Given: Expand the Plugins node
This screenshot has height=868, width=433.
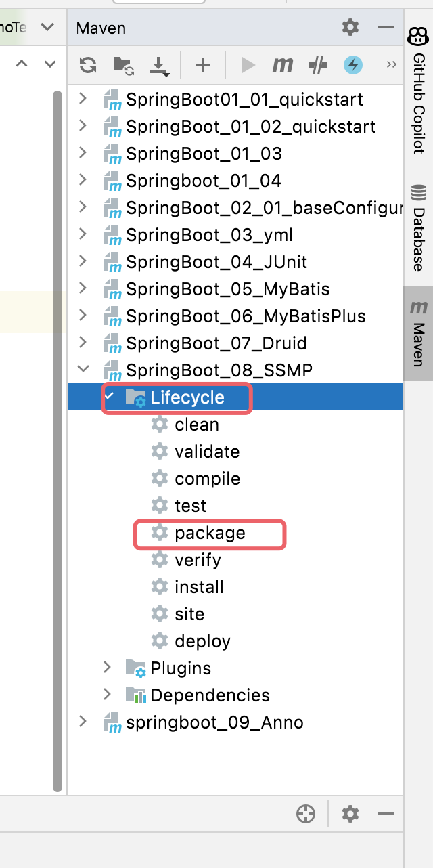Looking at the screenshot, I should coord(107,668).
